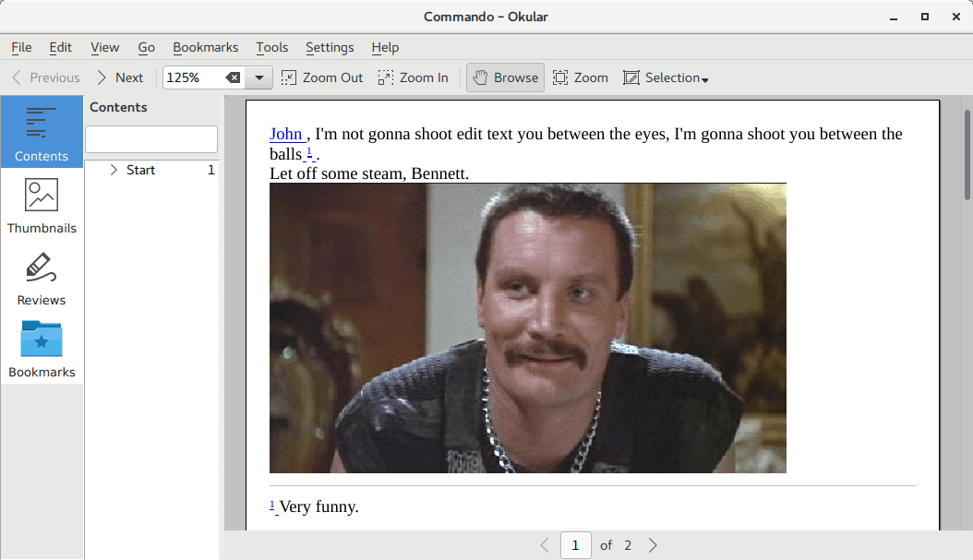Viewport: 973px width, 560px height.
Task: Click the Bennett image in the document
Action: [x=527, y=328]
